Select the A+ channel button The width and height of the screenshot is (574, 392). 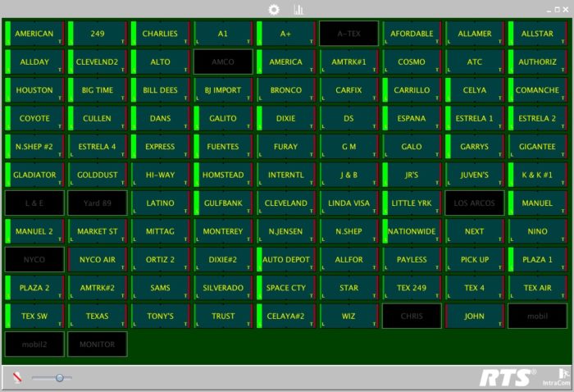pyautogui.click(x=286, y=34)
